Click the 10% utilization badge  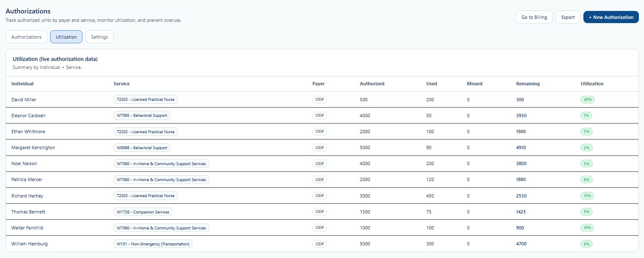[x=587, y=228]
